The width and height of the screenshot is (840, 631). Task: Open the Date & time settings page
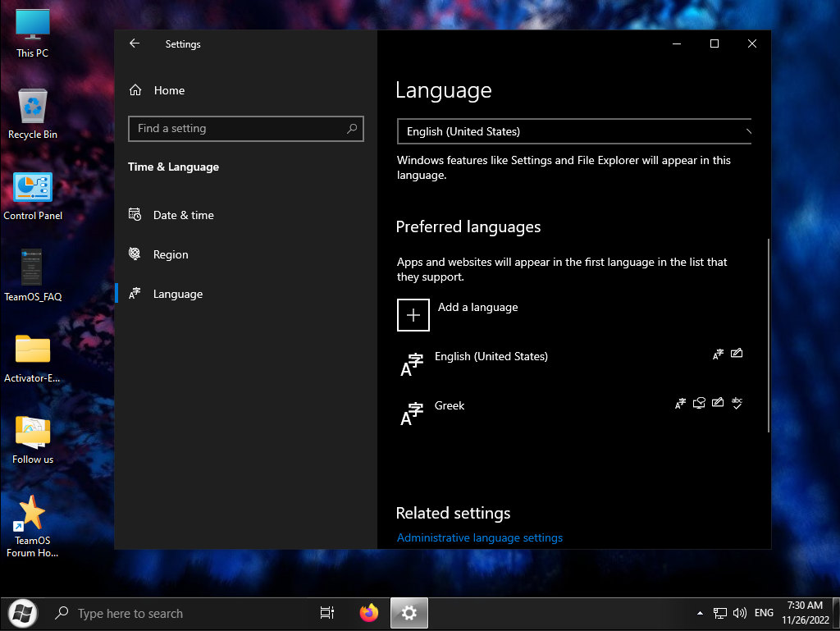click(183, 215)
